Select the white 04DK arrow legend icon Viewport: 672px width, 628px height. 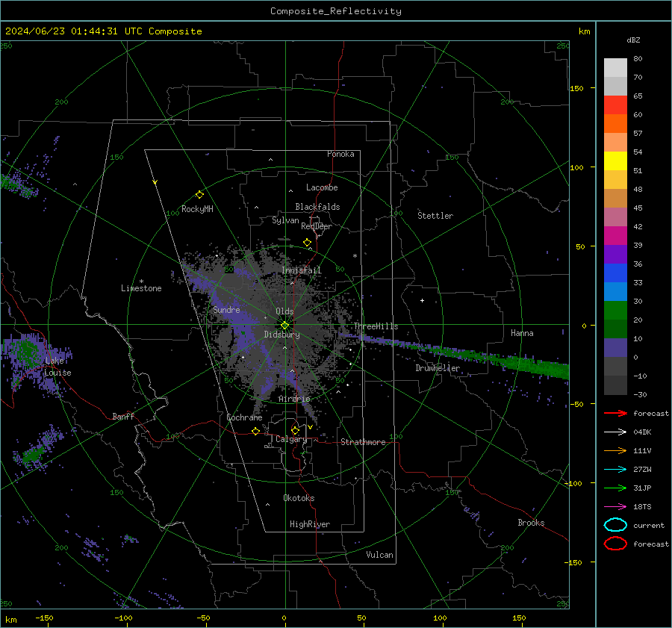pos(615,432)
